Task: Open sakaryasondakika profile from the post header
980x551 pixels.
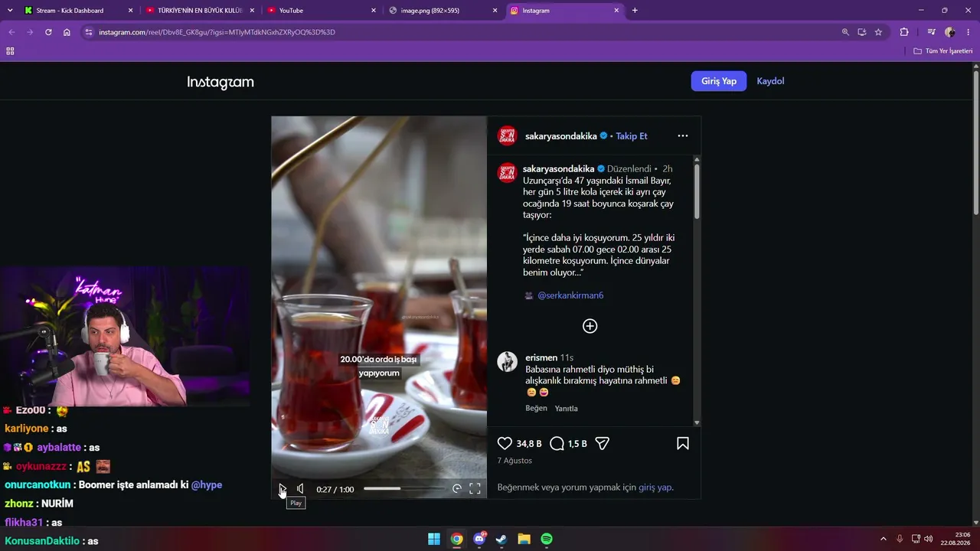Action: pos(561,136)
